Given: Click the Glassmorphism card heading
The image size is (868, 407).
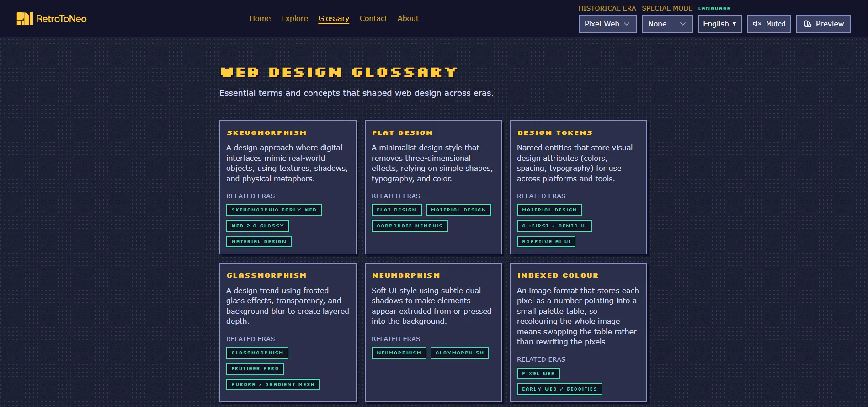Looking at the screenshot, I should point(266,275).
